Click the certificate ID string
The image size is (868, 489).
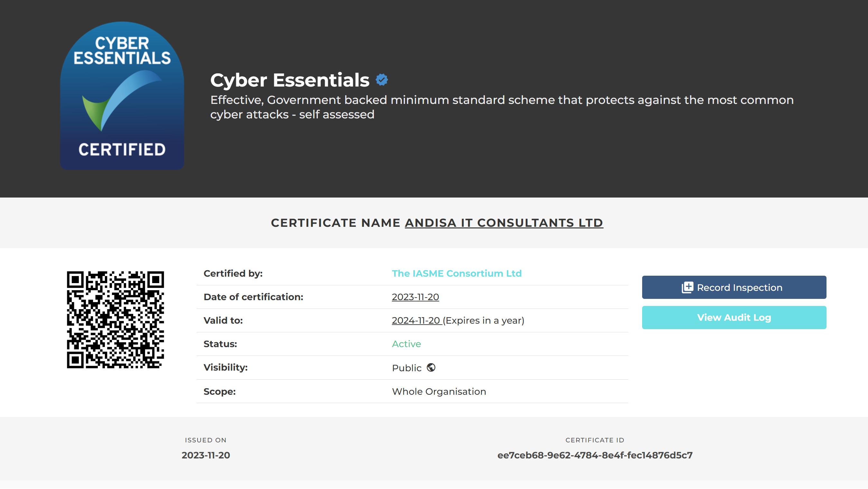(595, 455)
